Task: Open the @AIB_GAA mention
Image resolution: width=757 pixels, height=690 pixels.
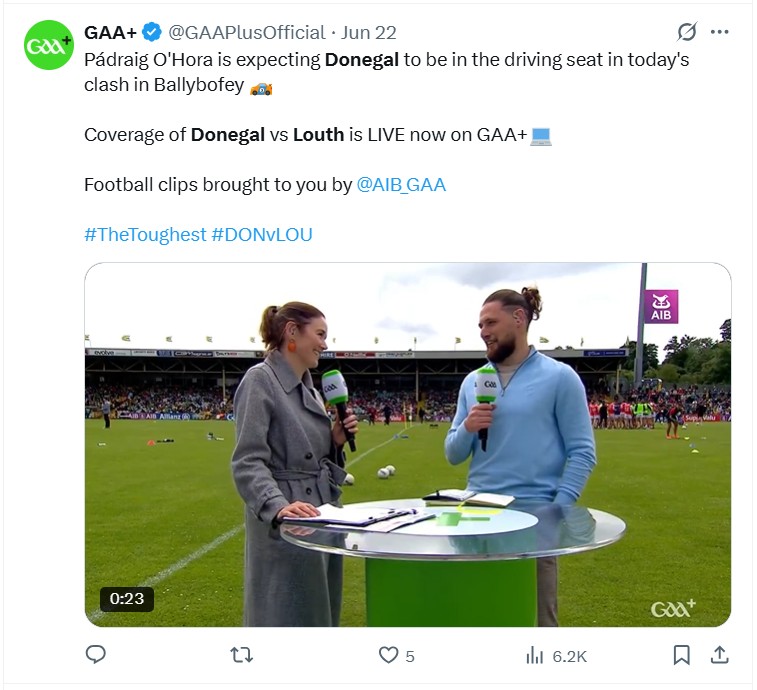Action: (x=401, y=185)
